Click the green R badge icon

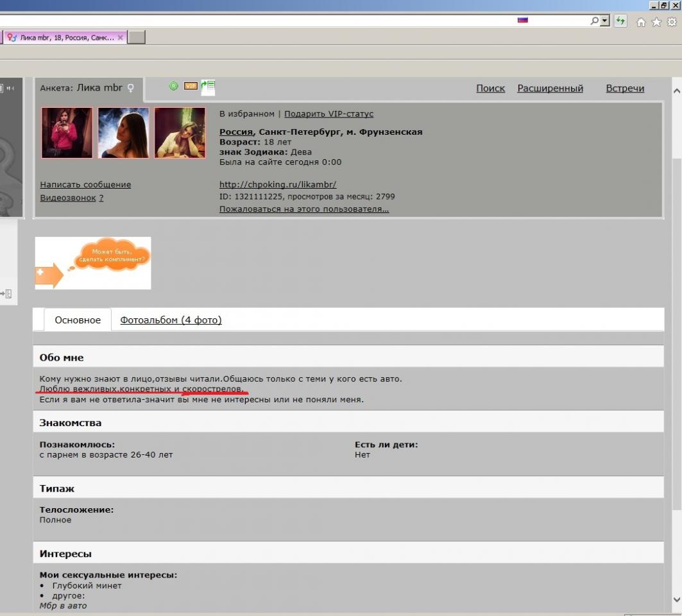[x=173, y=86]
